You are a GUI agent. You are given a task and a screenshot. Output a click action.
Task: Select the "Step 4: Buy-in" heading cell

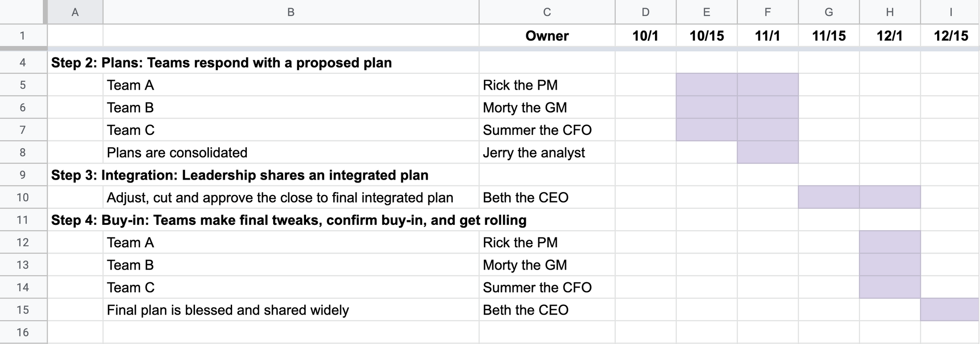(x=289, y=220)
